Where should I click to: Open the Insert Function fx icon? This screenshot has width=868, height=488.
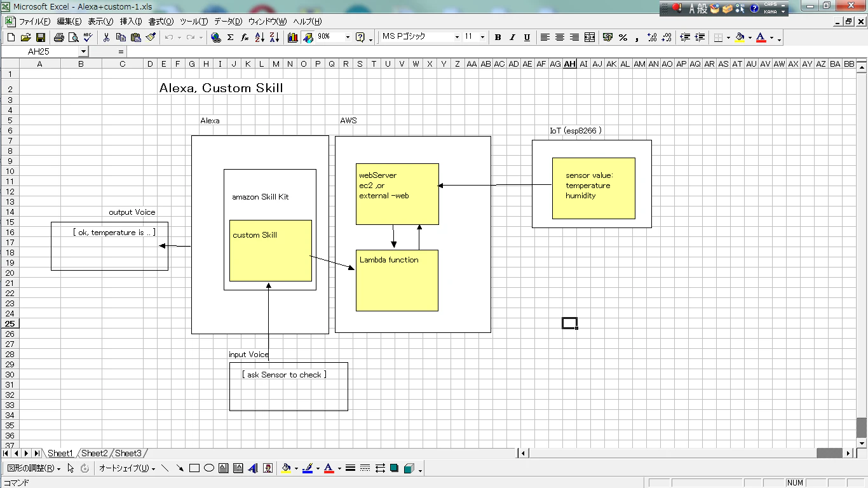coord(245,37)
